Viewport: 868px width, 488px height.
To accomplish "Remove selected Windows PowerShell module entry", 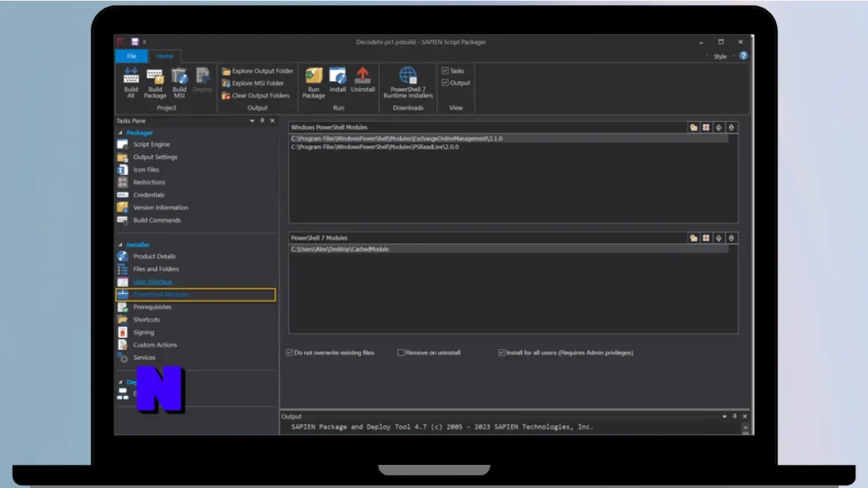I will click(x=706, y=127).
